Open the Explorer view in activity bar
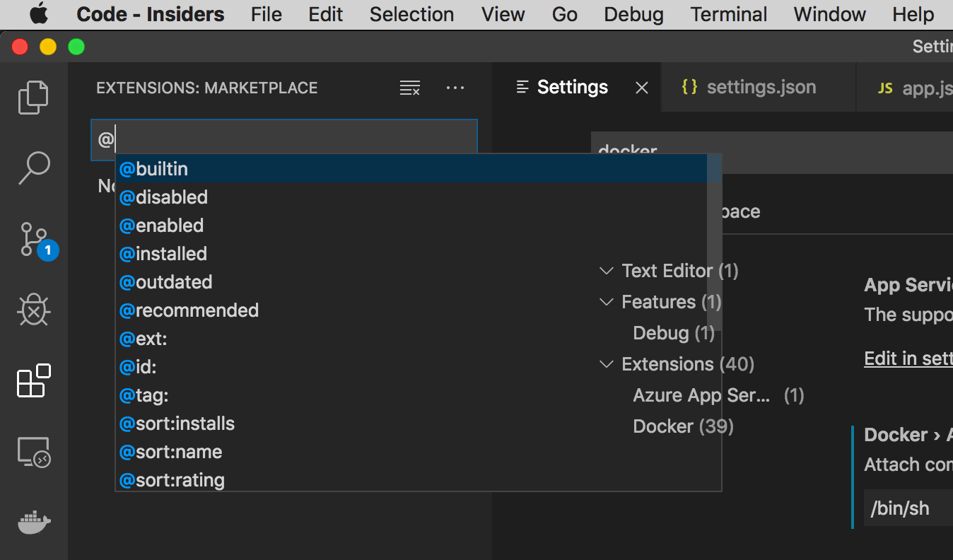The width and height of the screenshot is (953, 560). [x=33, y=97]
